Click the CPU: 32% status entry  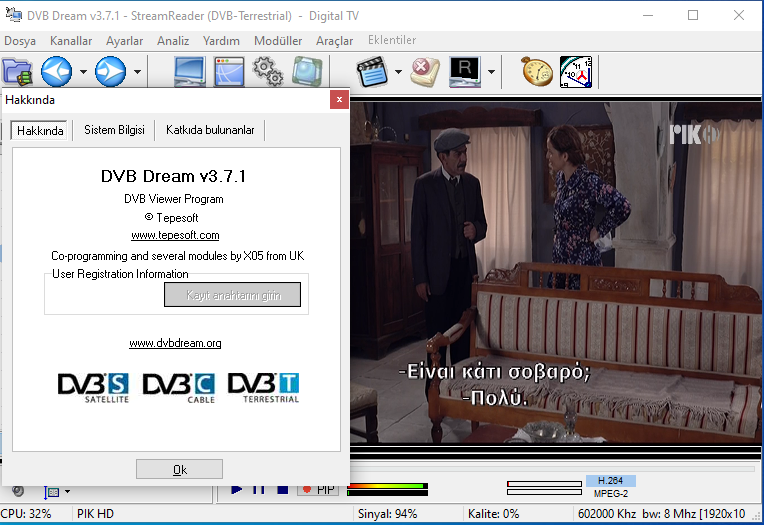[x=26, y=514]
